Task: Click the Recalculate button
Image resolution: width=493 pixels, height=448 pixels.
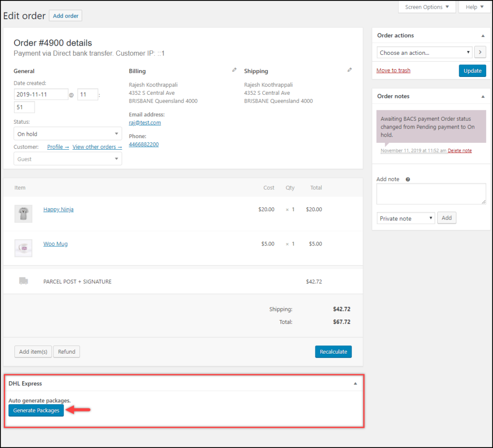Action: pos(333,352)
